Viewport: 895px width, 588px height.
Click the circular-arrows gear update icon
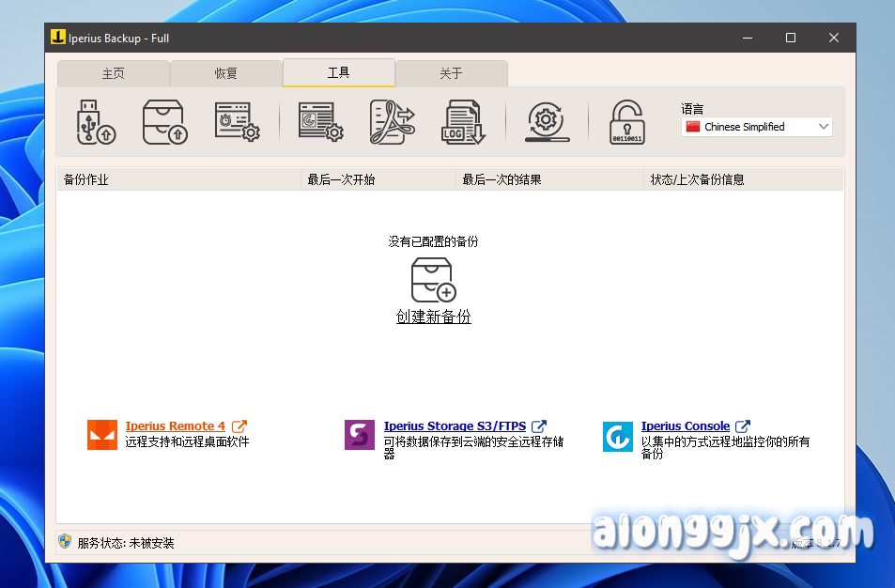[547, 122]
